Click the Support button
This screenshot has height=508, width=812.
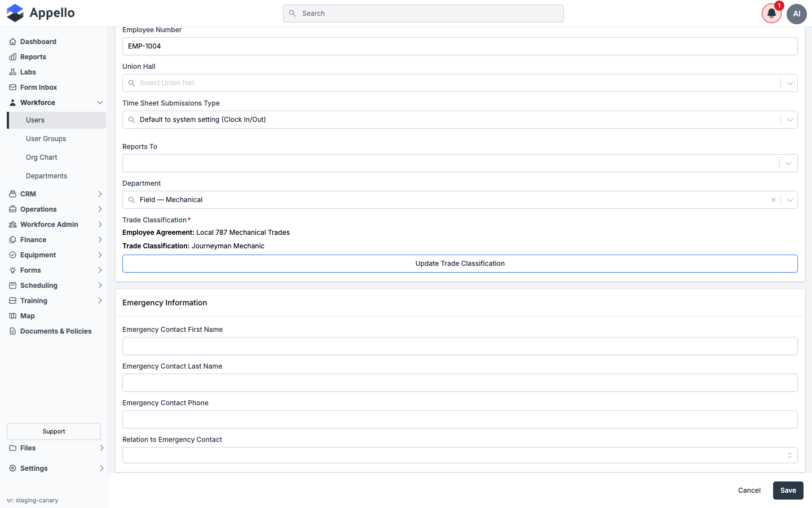[54, 431]
